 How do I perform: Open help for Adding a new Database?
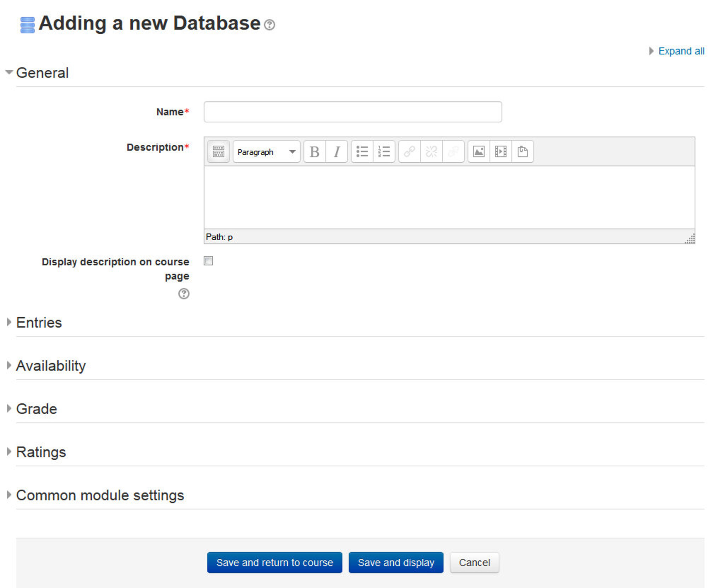(x=269, y=25)
